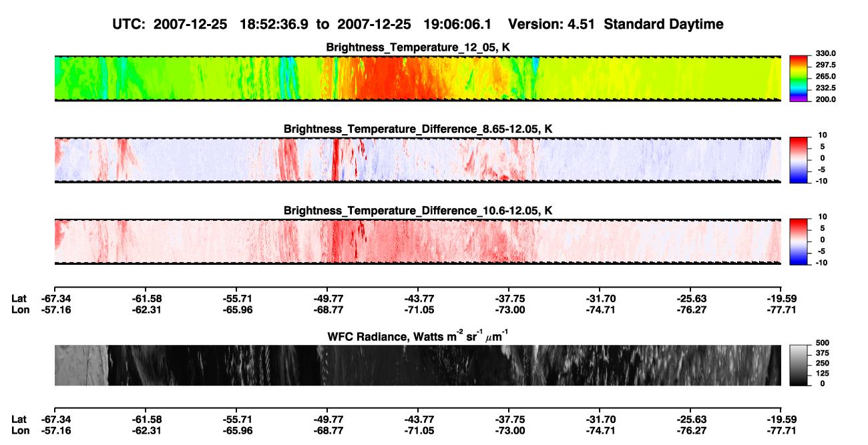
Task: Click the 125 label on radiance colorbar
Action: click(823, 374)
